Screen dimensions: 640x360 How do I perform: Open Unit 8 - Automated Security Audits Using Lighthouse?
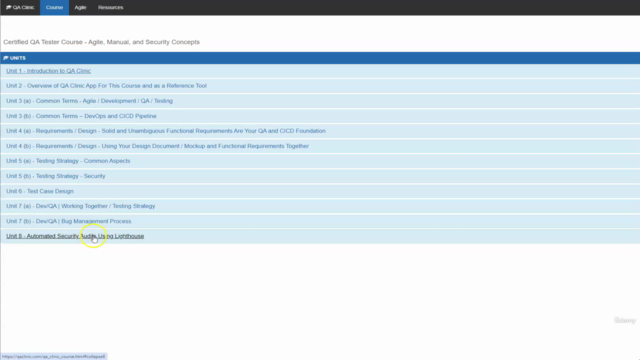tap(75, 236)
